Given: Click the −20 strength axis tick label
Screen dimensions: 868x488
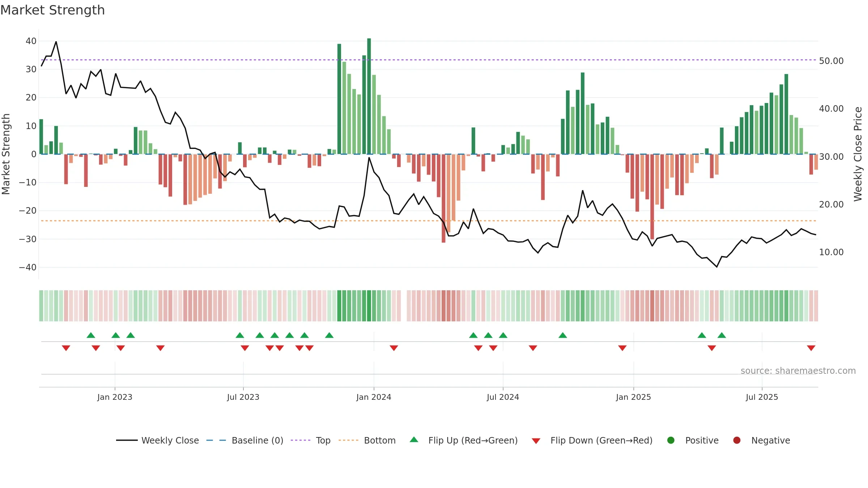Looking at the screenshot, I should pyautogui.click(x=28, y=210).
